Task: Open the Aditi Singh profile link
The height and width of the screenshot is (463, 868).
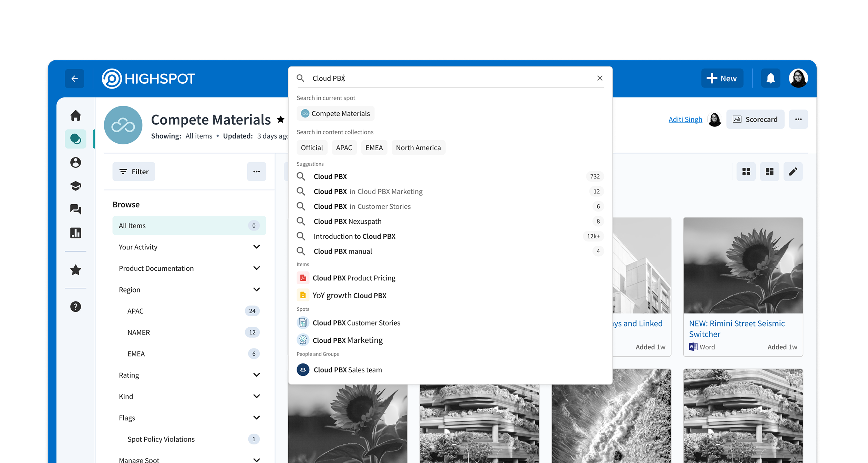Action: coord(685,120)
